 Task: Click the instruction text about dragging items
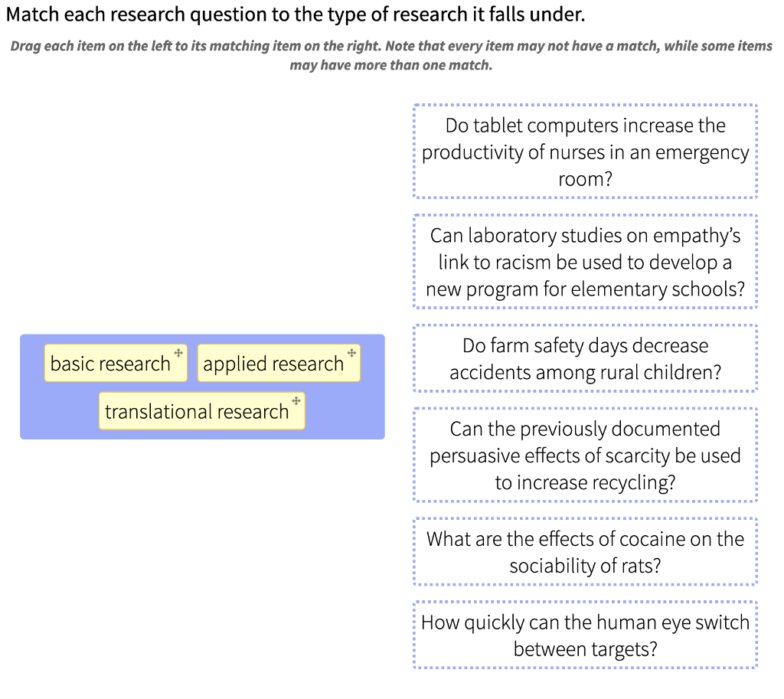click(392, 55)
